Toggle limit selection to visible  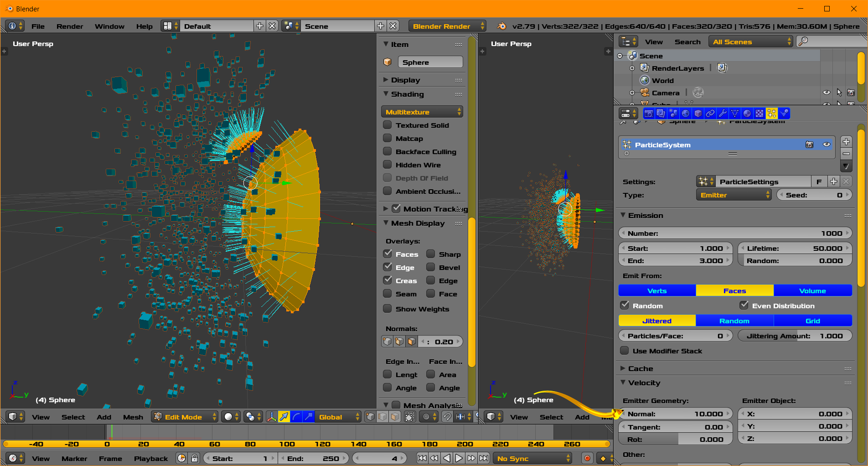tap(410, 417)
